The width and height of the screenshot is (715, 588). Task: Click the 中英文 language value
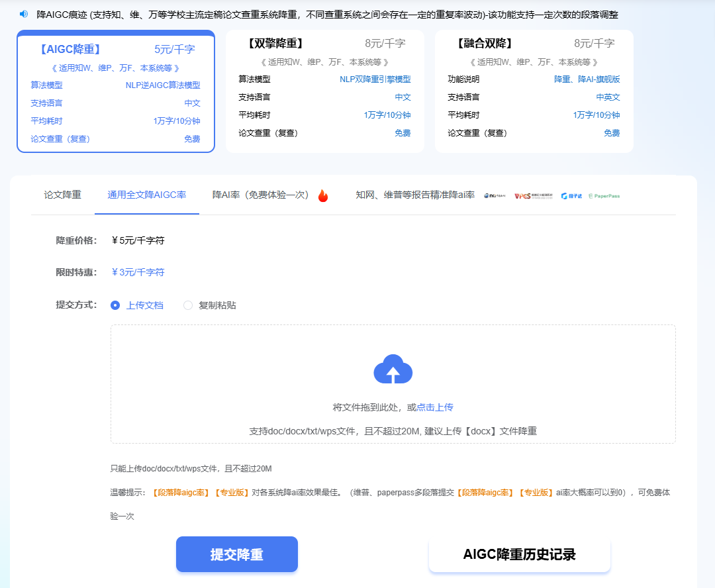point(608,97)
